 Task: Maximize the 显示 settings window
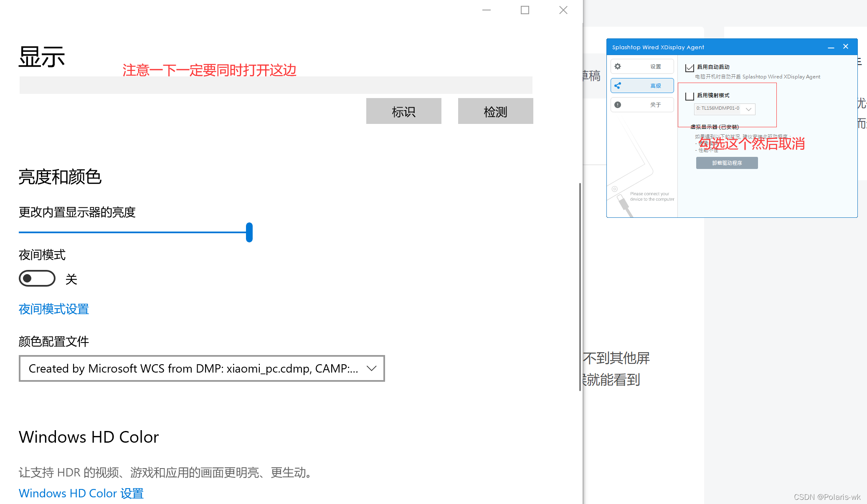525,10
